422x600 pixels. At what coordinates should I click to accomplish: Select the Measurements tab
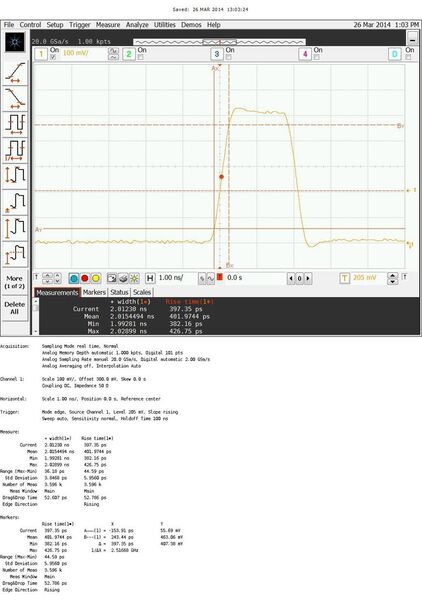point(57,292)
